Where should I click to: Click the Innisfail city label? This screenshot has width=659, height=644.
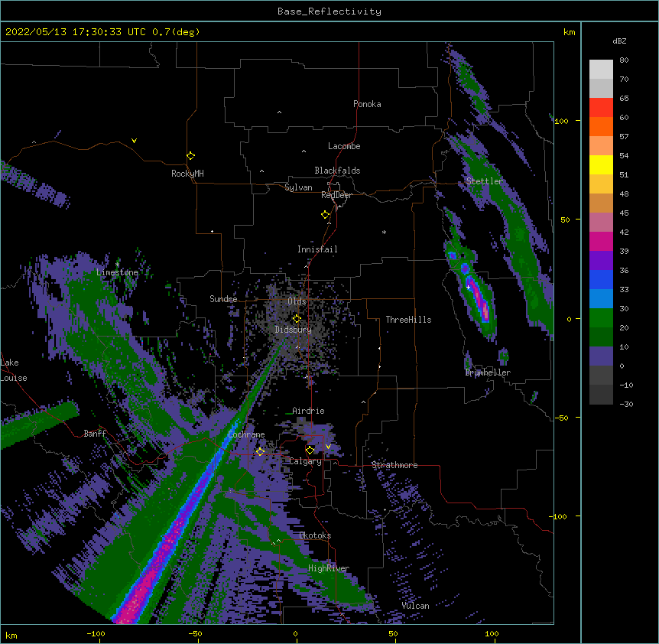(317, 249)
